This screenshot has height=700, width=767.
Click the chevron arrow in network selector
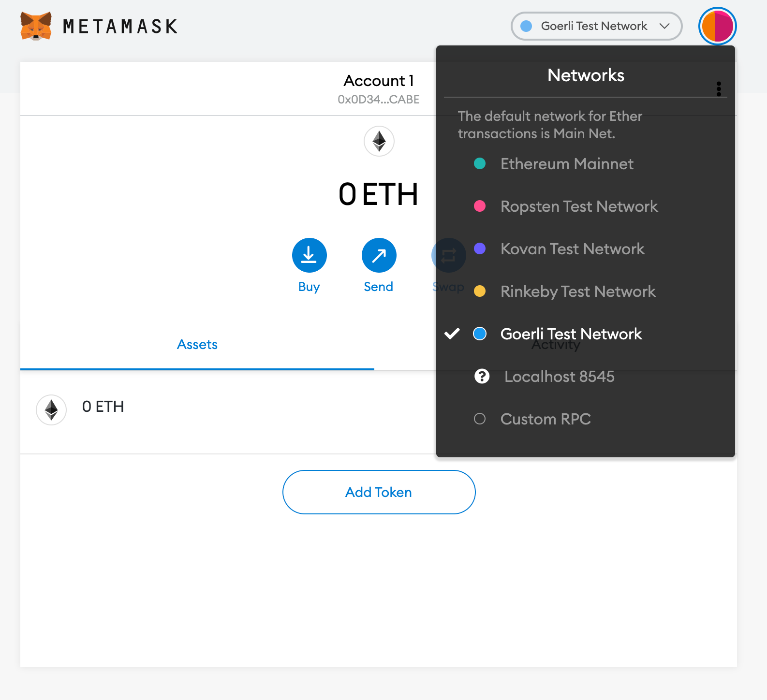point(664,26)
